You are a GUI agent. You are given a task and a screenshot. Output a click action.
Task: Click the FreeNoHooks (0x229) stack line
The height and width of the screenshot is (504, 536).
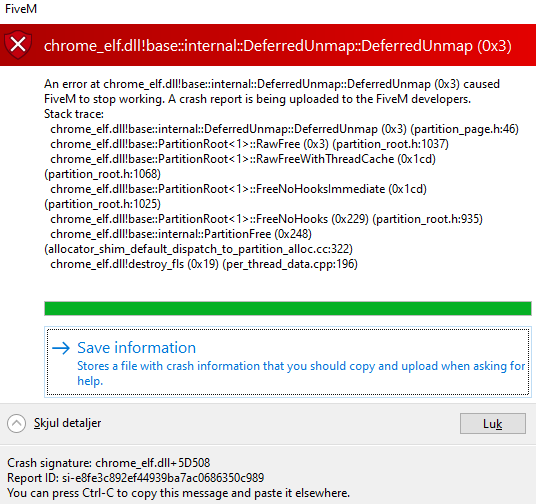coord(266,219)
